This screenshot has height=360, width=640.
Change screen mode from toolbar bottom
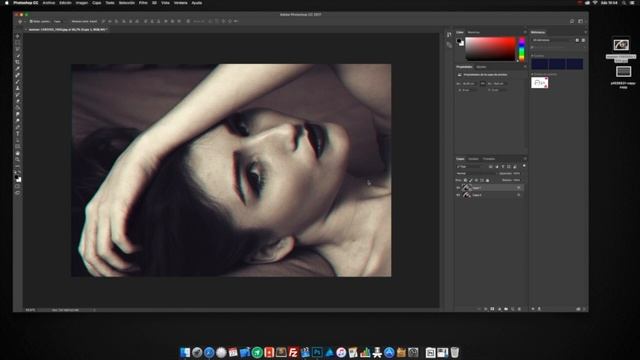pyautogui.click(x=18, y=193)
